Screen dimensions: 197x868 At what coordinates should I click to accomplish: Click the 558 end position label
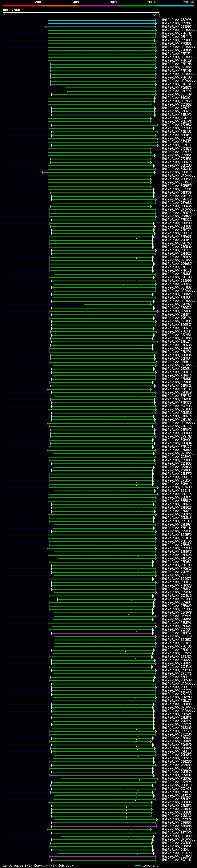(155, 15)
